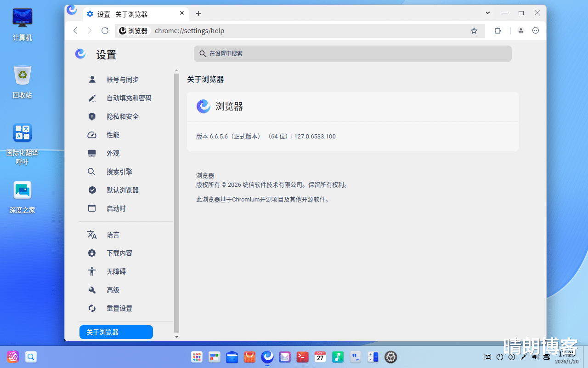Click the browser logo beside 设置 title
Screen dimensions: 588x368
click(x=80, y=54)
